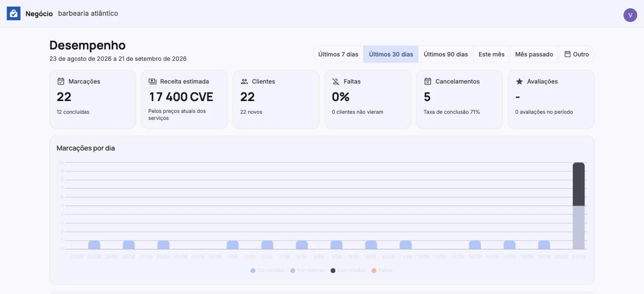Click the 0% Faltas value
Viewport: 644px width, 294px height.
[341, 97]
